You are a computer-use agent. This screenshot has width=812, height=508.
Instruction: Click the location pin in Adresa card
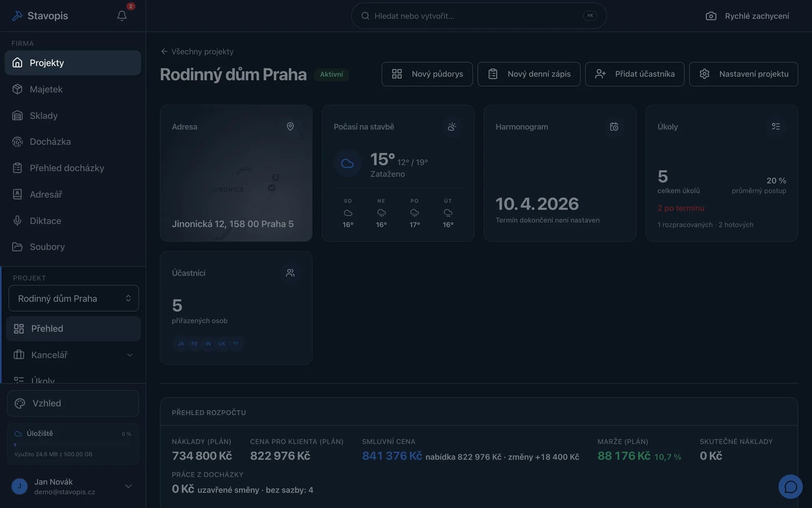coord(290,126)
